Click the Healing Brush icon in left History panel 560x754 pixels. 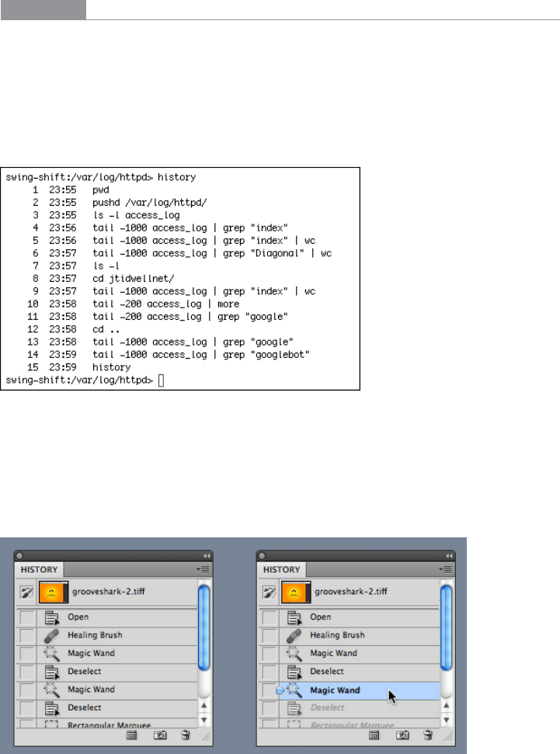click(x=51, y=636)
